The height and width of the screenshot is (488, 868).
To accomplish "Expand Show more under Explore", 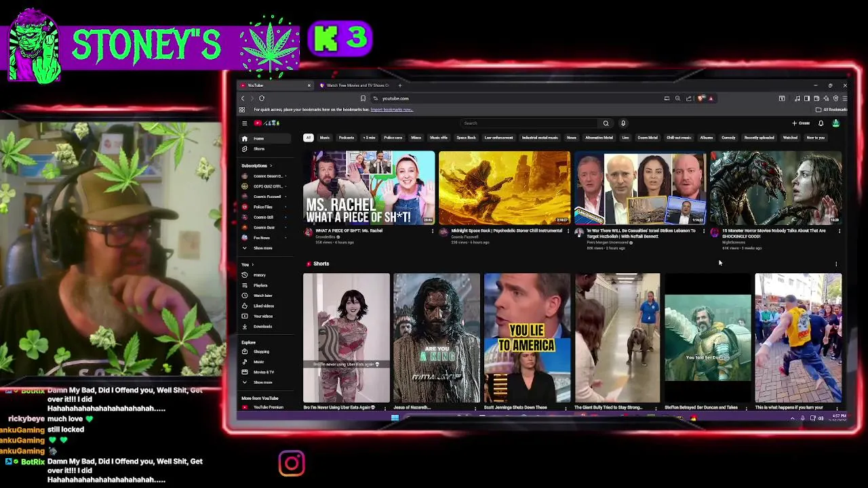I will click(x=264, y=382).
